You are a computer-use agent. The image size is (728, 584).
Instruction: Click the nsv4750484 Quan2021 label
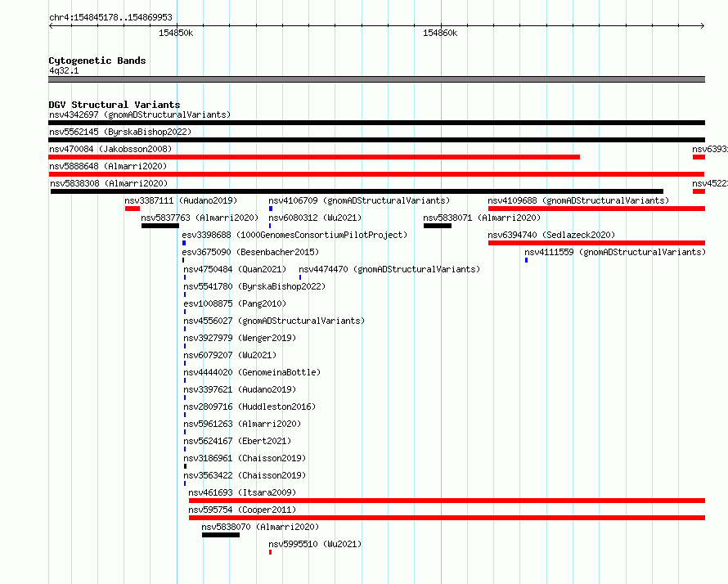(x=235, y=269)
